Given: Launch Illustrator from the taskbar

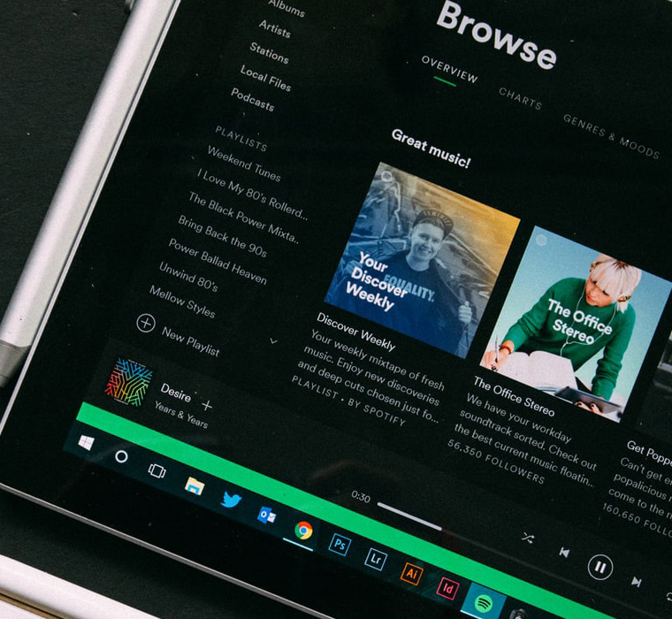Looking at the screenshot, I should (x=412, y=574).
